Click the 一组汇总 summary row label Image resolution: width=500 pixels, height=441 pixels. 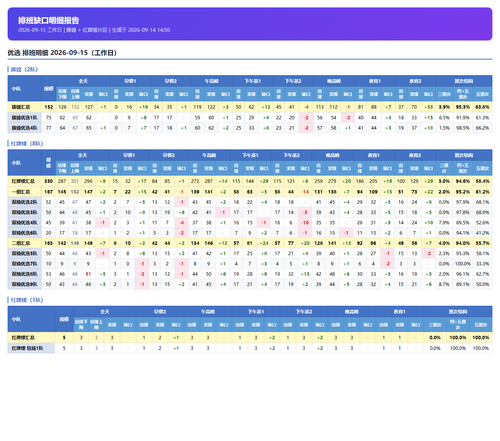tap(21, 192)
